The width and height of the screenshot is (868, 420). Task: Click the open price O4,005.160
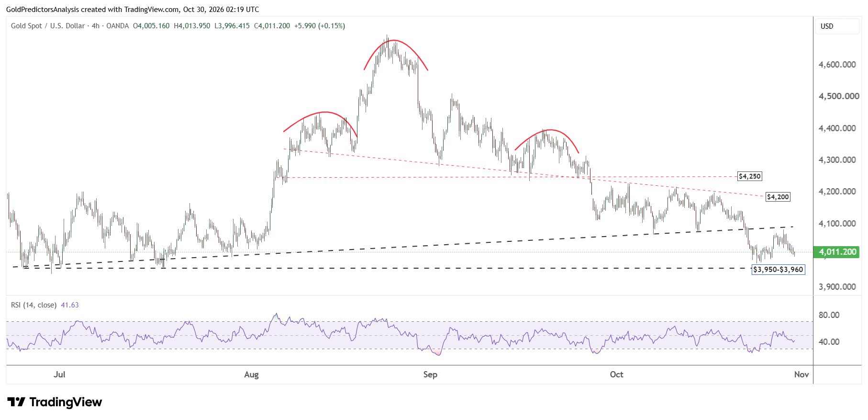click(151, 26)
